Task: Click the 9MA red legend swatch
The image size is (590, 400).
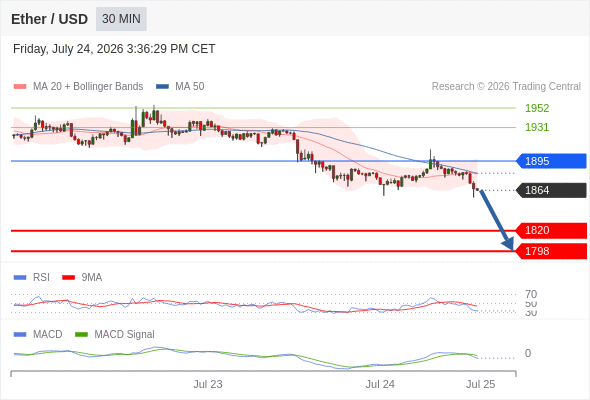Action: tap(68, 278)
